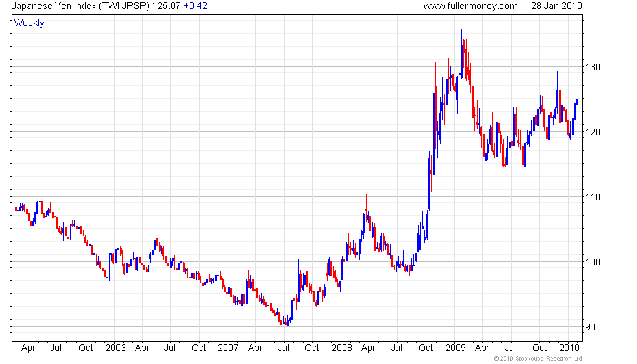Viewport: 637px width, 364px height.
Task: Click the 2010 x-axis label
Action: point(569,348)
